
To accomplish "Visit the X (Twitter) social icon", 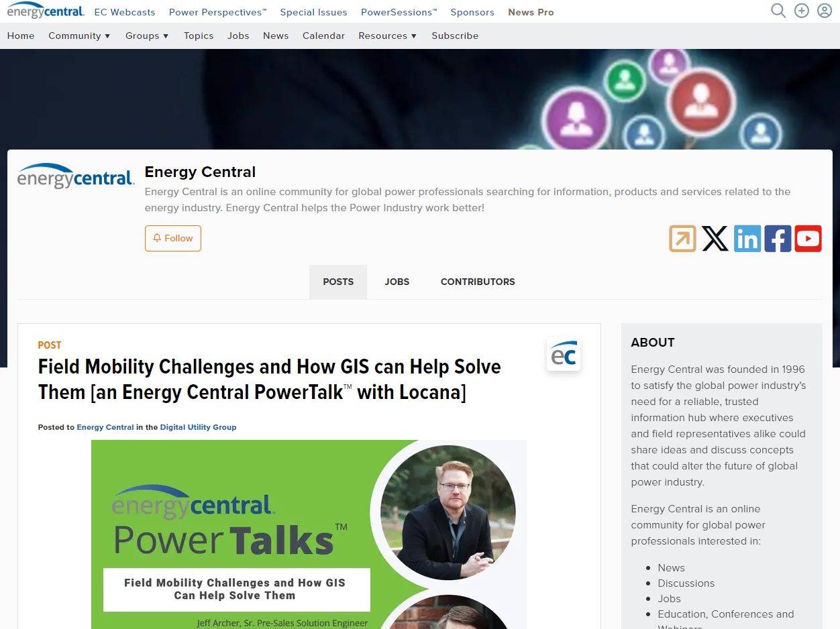I will coord(715,238).
